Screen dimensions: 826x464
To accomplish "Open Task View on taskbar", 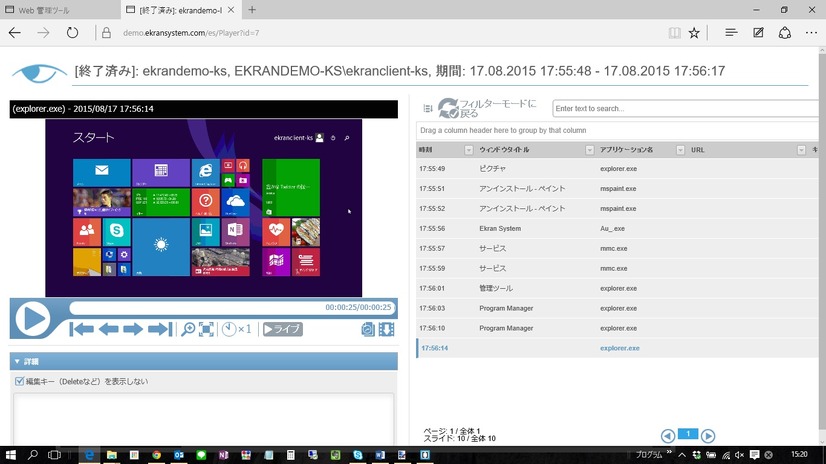I will tap(54, 455).
